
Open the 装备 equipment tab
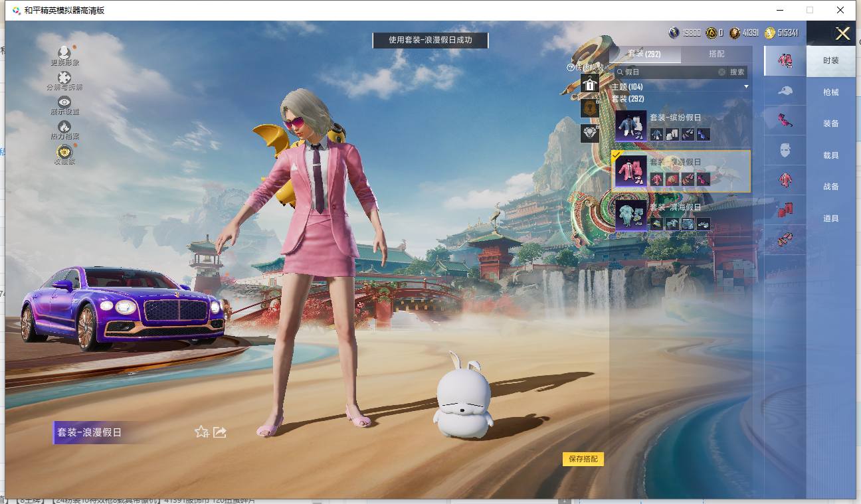[831, 124]
